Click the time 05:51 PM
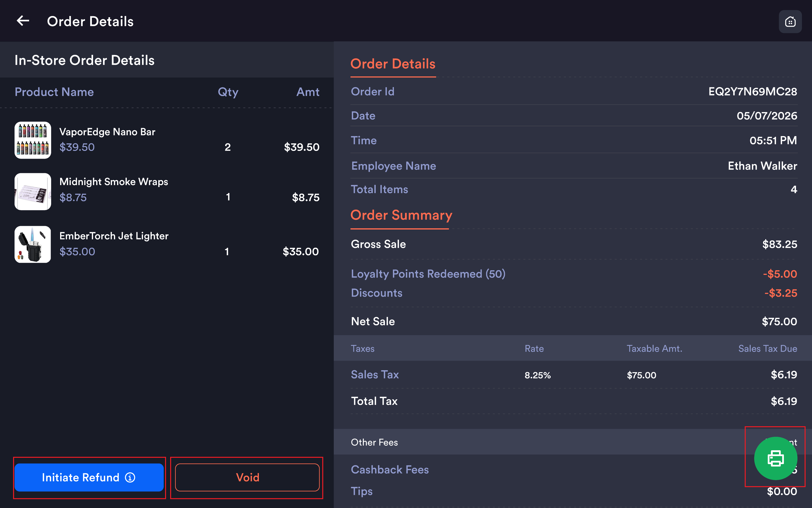 (773, 140)
